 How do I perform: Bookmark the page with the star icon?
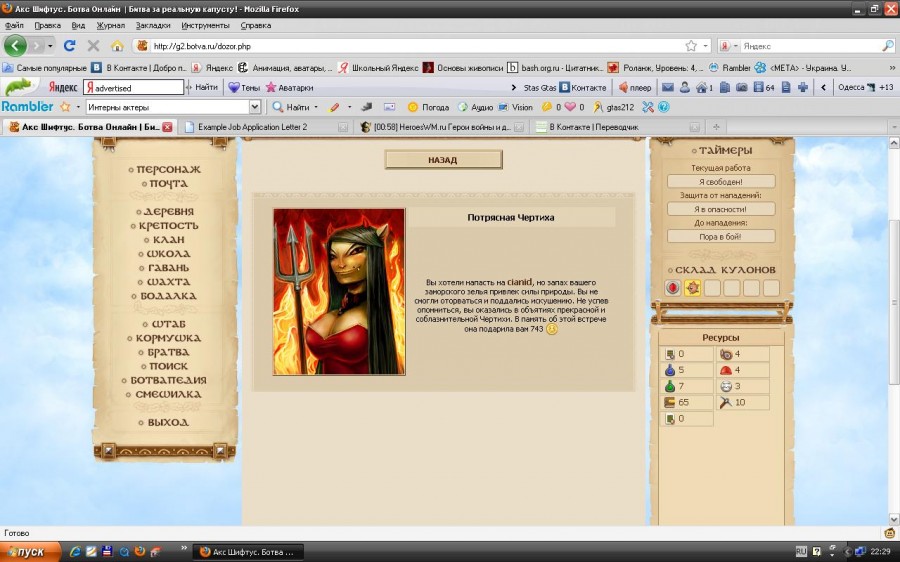(x=690, y=46)
